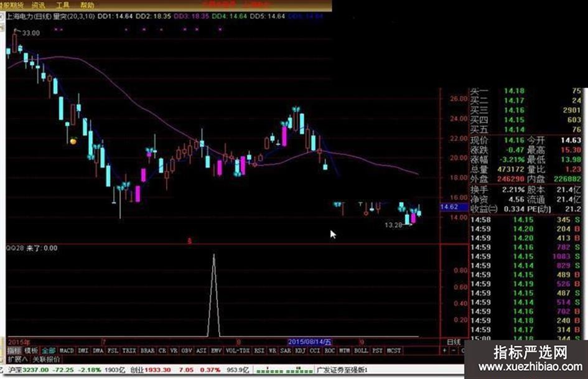Image resolution: width=588 pixels, height=379 pixels.
Task: Switch to EMV indicator
Action: 216,350
